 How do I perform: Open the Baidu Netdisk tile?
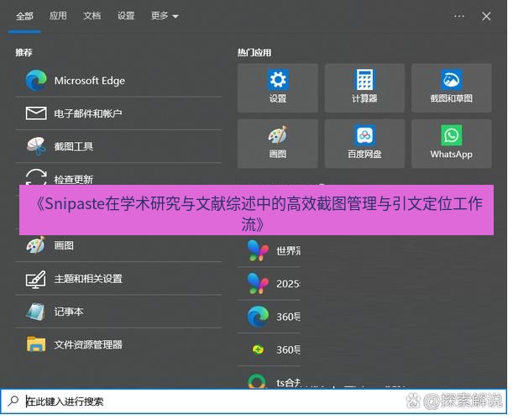tap(364, 144)
